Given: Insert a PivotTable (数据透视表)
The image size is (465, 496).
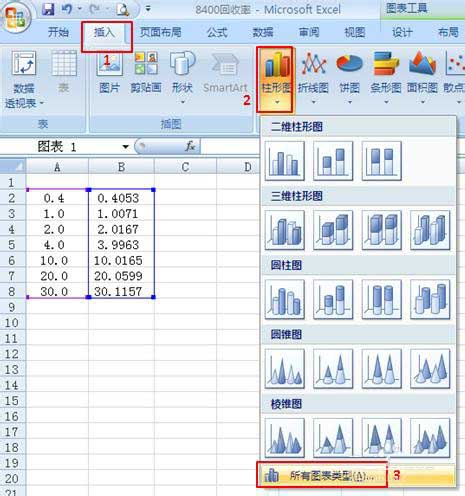Looking at the screenshot, I should click(x=24, y=79).
